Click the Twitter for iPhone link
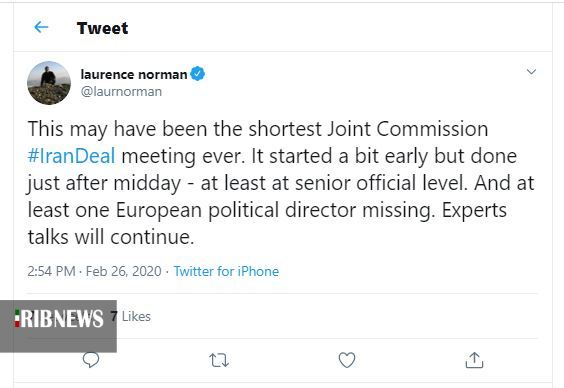 [x=226, y=271]
